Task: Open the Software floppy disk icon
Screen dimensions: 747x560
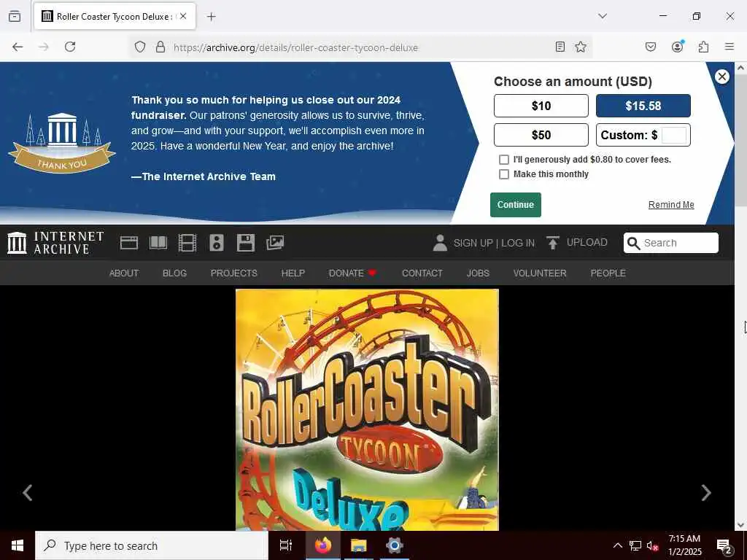Action: point(245,243)
